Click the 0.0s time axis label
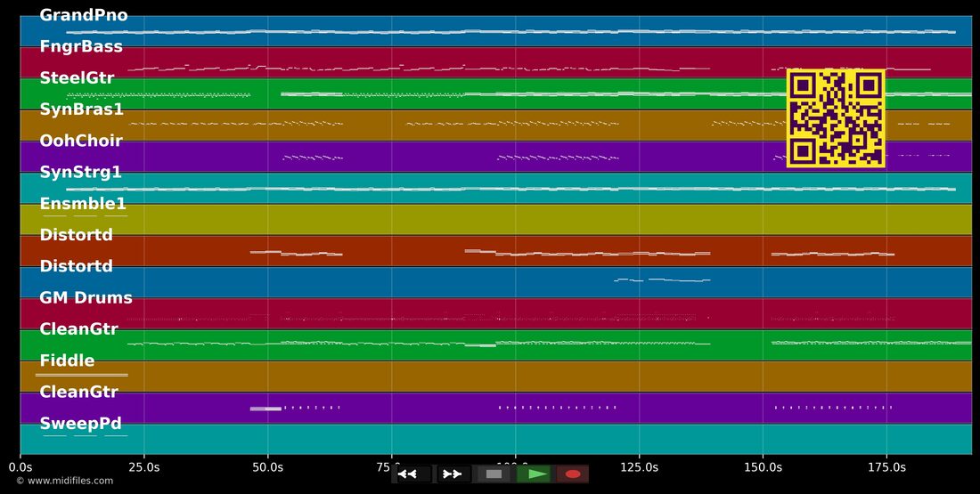The width and height of the screenshot is (980, 494). point(20,466)
